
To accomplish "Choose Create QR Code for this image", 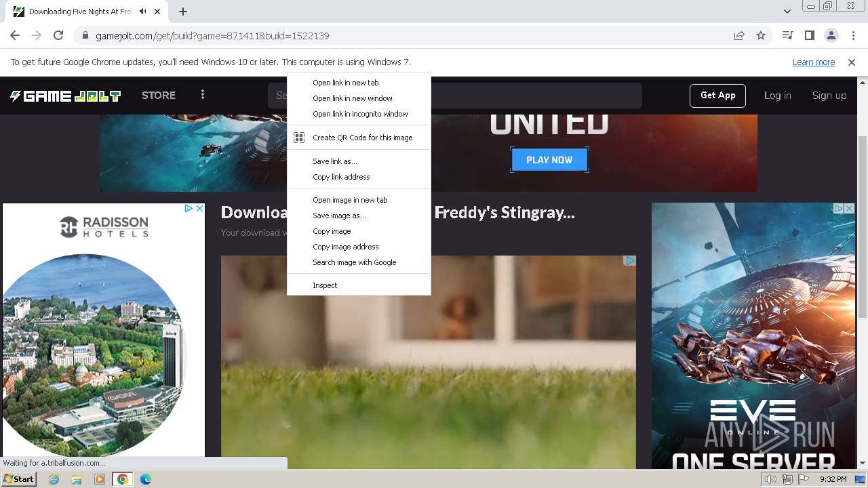I will tap(359, 138).
